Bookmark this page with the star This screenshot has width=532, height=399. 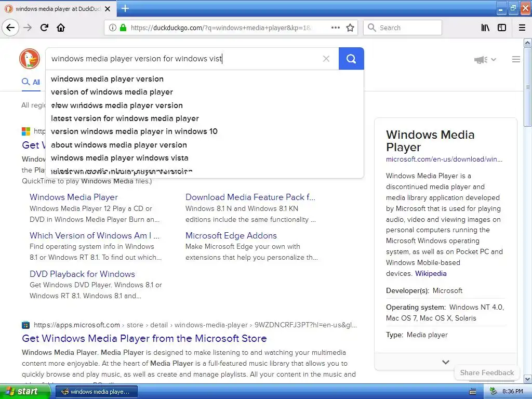click(350, 28)
